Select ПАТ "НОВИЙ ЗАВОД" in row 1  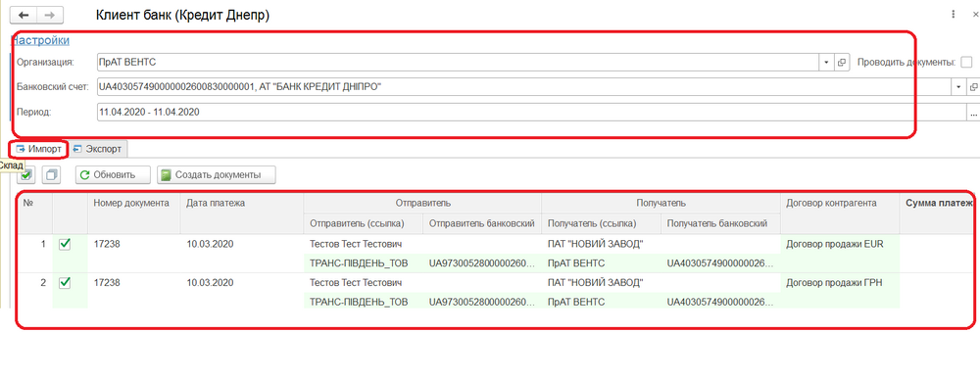(x=595, y=245)
